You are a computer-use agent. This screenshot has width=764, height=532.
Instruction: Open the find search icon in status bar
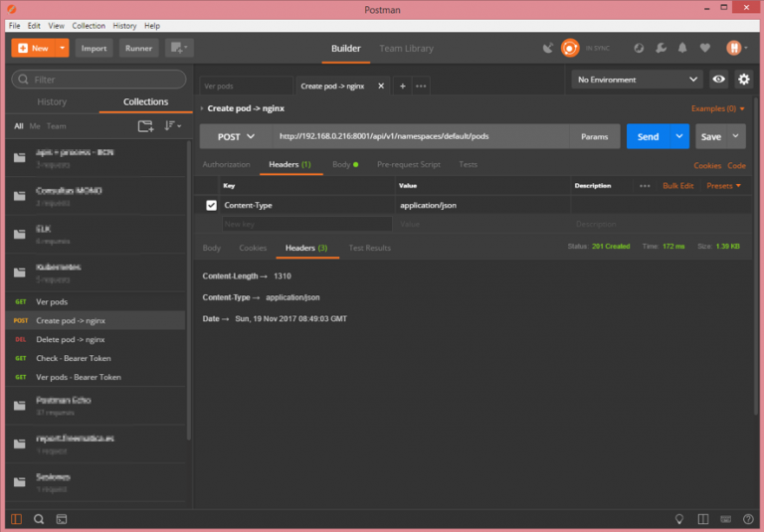click(39, 519)
